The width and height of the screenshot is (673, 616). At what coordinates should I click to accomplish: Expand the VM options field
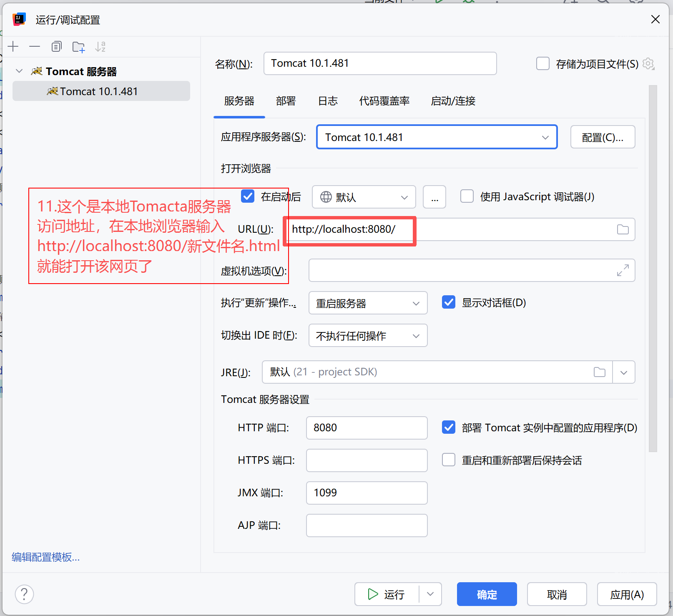coord(623,270)
